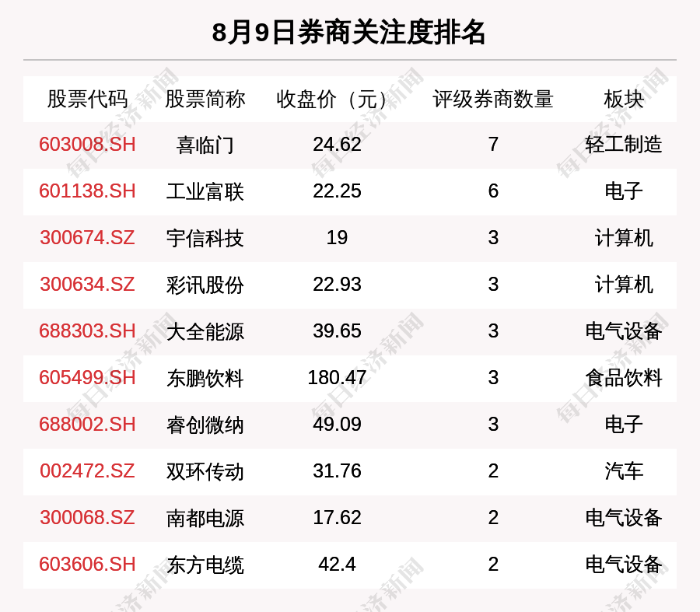This screenshot has width=700, height=612.
Task: Click the 股票简称 column header
Action: tap(205, 99)
